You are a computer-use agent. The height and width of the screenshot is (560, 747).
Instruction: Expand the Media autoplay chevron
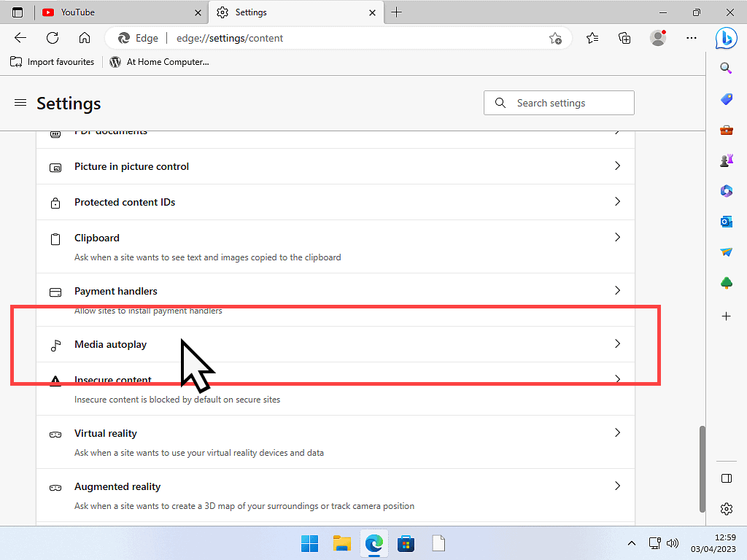[x=617, y=343]
